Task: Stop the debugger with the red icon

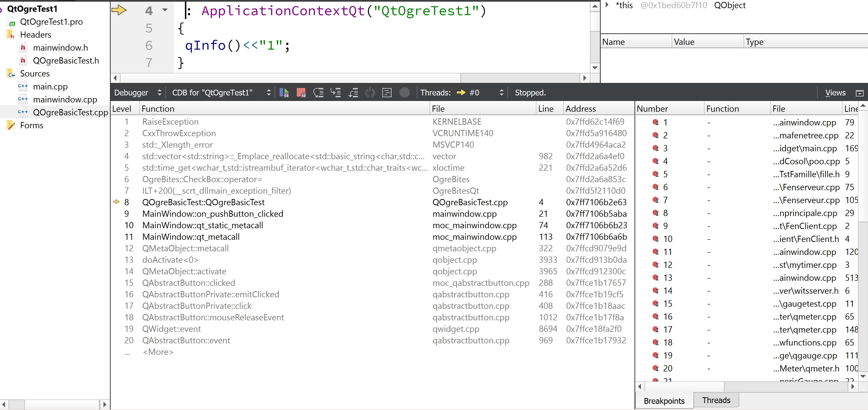Action: click(x=301, y=93)
